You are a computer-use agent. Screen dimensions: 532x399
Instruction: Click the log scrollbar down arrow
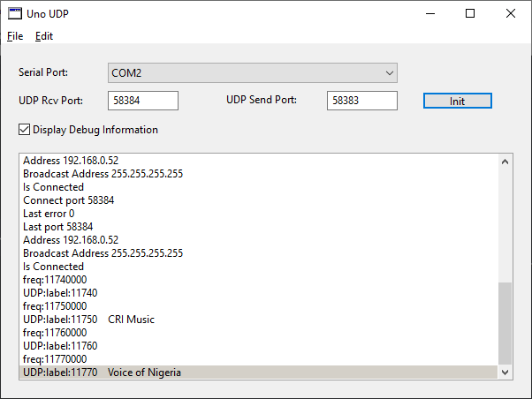[x=505, y=373]
